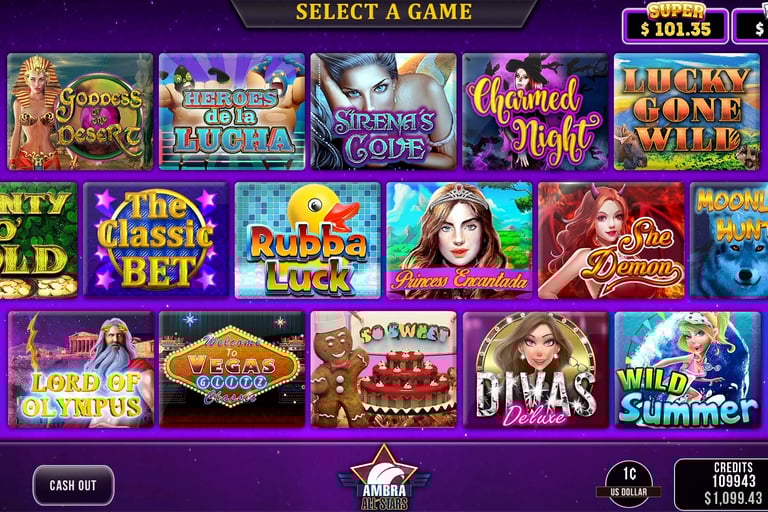
Task: Click the Cash Out button
Action: (x=73, y=485)
